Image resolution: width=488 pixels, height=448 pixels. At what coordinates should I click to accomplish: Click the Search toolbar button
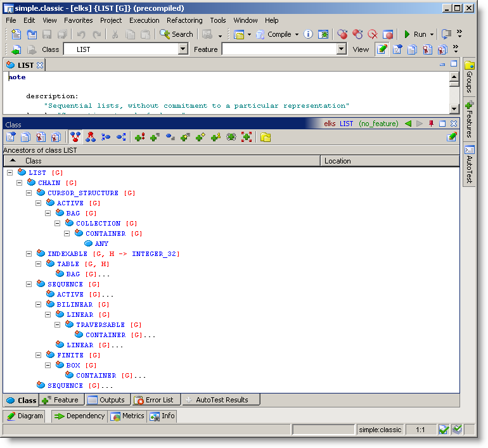[x=176, y=34]
